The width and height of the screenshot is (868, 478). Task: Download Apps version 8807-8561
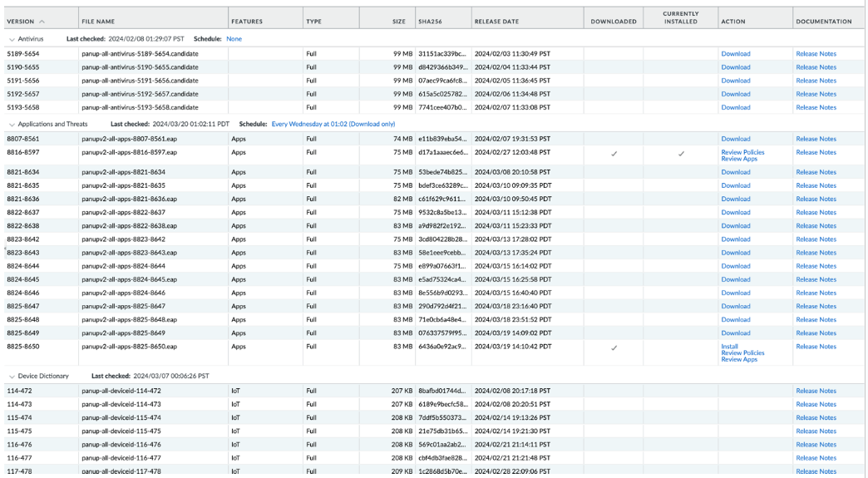click(x=735, y=139)
